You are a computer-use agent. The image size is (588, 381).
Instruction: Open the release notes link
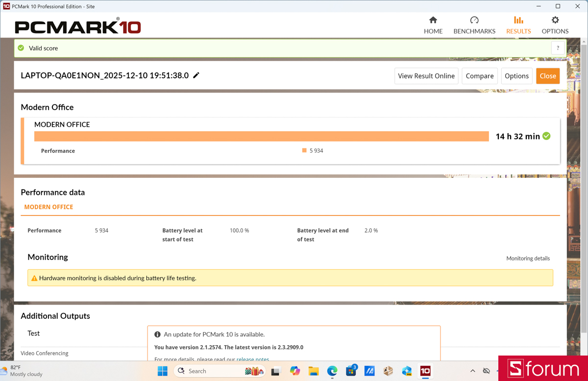point(253,359)
